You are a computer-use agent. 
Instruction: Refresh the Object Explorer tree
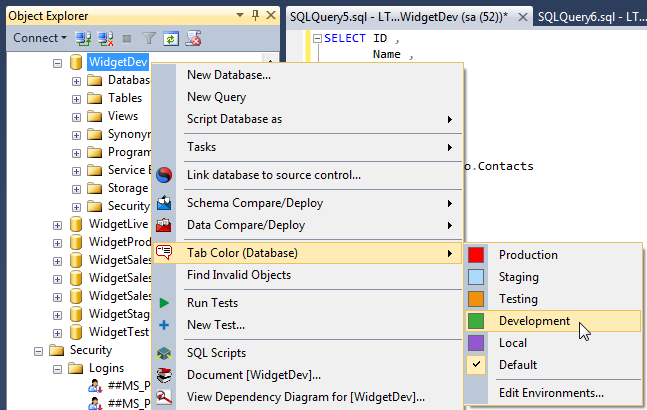coord(171,38)
